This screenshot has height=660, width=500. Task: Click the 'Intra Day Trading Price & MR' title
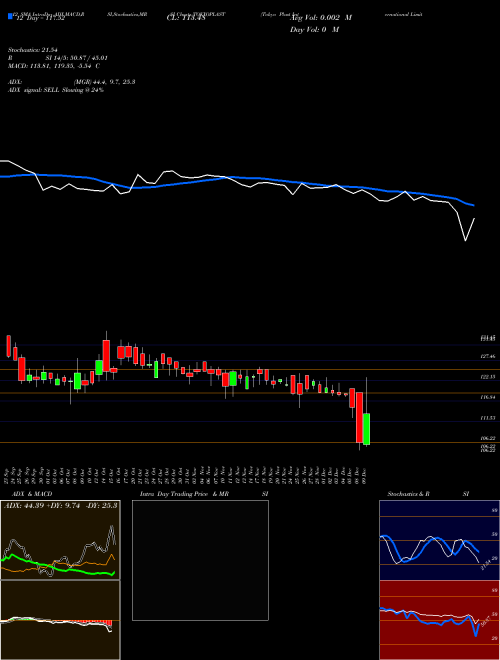point(184,494)
